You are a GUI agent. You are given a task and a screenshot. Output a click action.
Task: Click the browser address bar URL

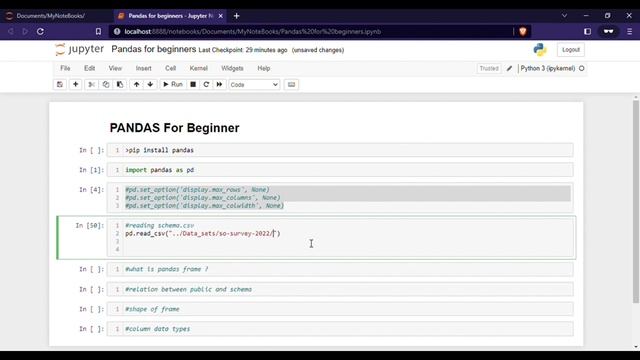(253, 31)
